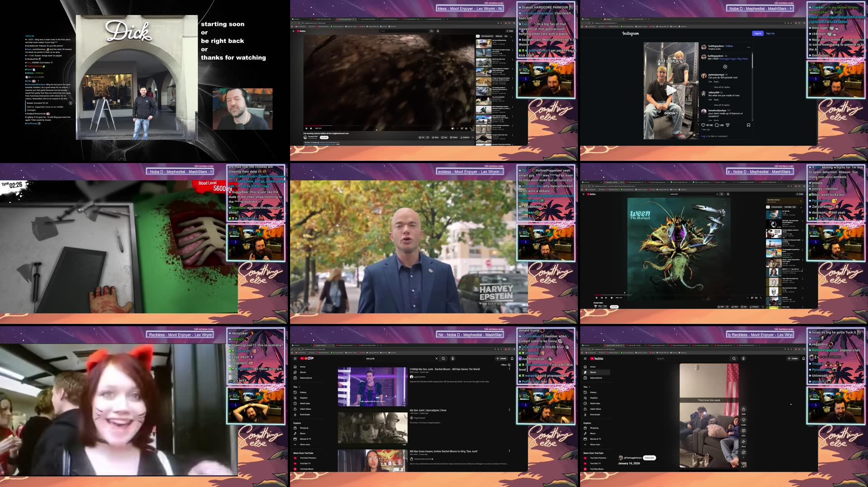Image resolution: width=868 pixels, height=487 pixels.
Task: Dislike the YouTube Short
Action: [744, 420]
